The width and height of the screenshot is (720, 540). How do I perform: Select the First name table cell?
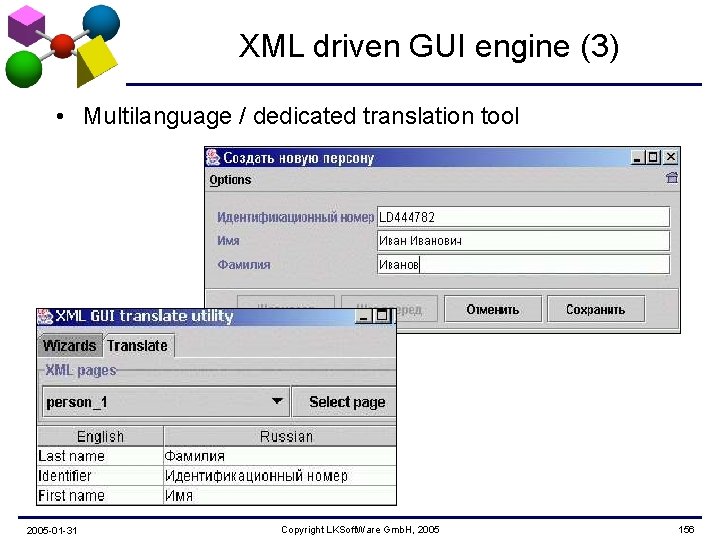pyautogui.click(x=100, y=495)
